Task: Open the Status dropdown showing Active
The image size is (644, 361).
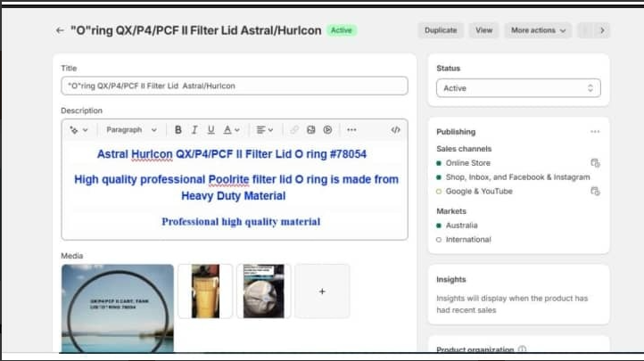Action: point(517,88)
